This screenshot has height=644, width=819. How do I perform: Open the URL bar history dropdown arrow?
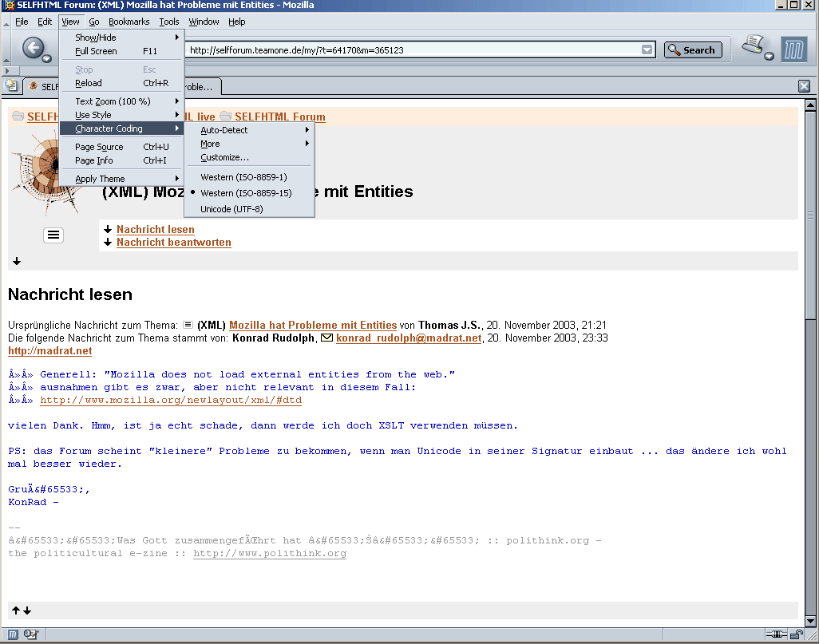click(x=647, y=50)
